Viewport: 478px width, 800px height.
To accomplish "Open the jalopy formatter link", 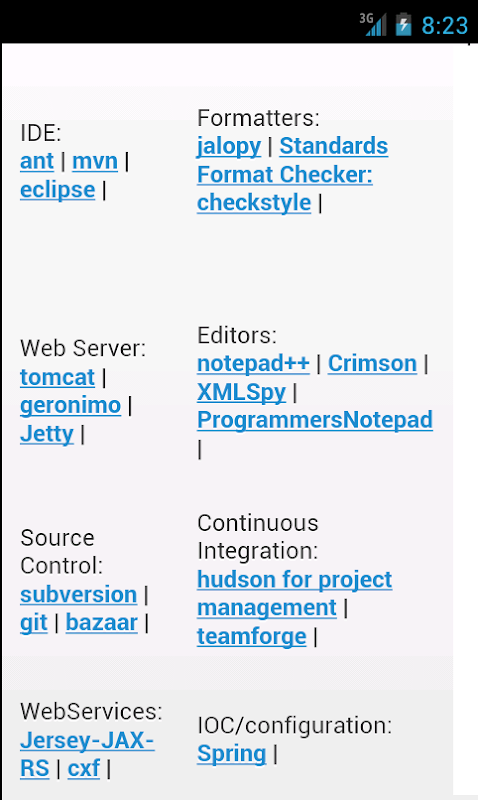I will click(229, 146).
